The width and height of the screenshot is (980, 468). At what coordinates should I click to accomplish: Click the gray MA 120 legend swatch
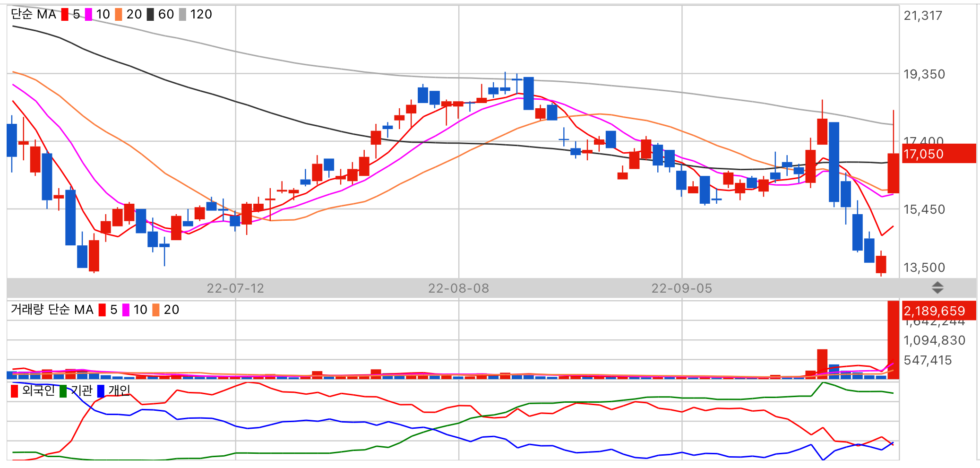click(x=183, y=15)
